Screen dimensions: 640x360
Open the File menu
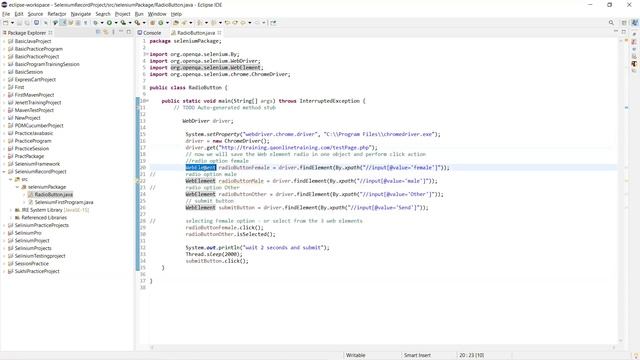(6, 14)
